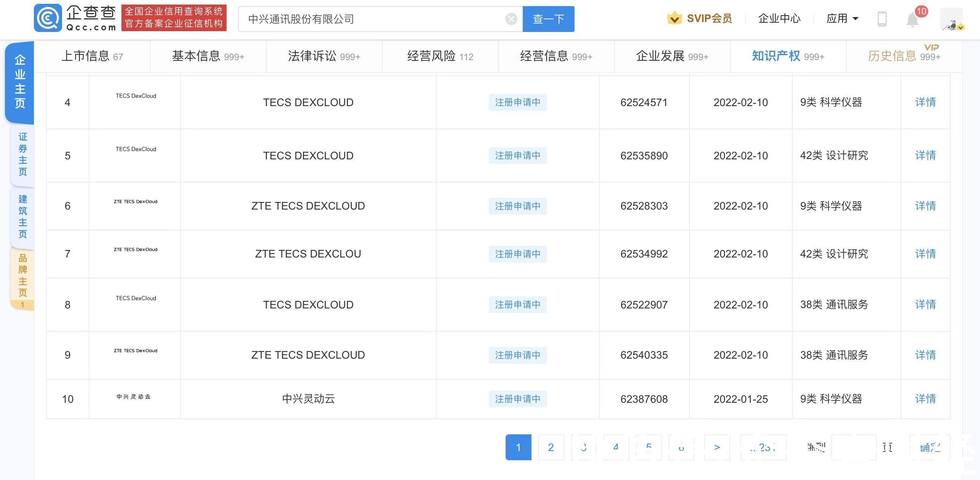Click 注册申请中 status for 62528303
This screenshot has width=980, height=480.
click(517, 206)
